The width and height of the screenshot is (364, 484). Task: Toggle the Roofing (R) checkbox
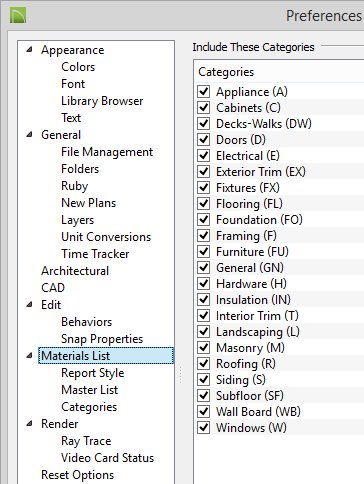(x=203, y=364)
